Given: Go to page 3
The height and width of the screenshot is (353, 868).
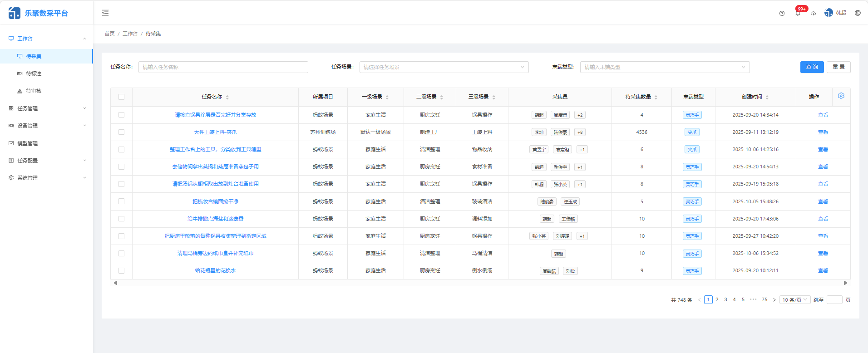Looking at the screenshot, I should point(725,300).
